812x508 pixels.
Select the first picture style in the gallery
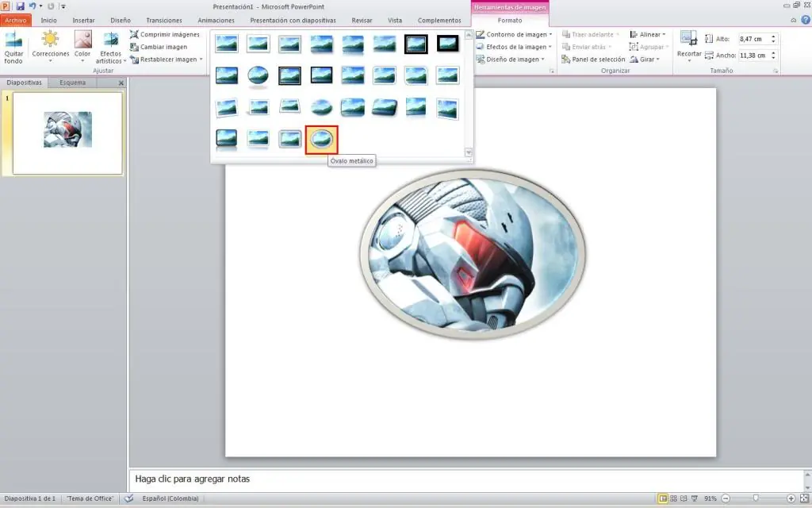pyautogui.click(x=227, y=44)
